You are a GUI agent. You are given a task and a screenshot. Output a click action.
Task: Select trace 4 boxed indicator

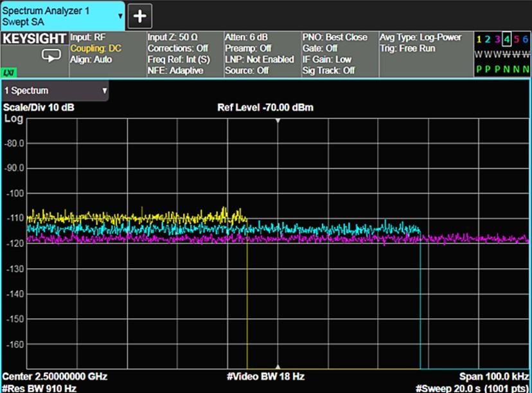tap(506, 39)
